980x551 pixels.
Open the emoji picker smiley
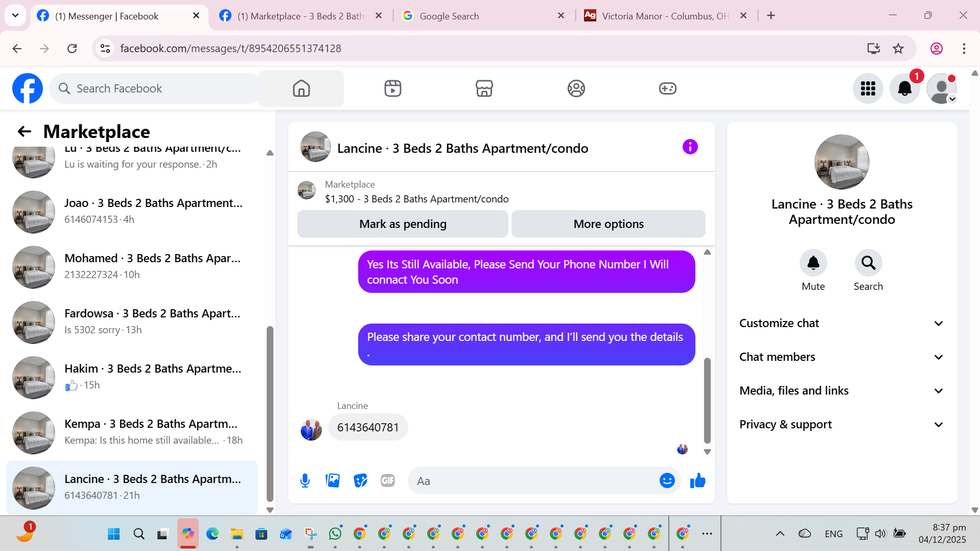(x=667, y=480)
